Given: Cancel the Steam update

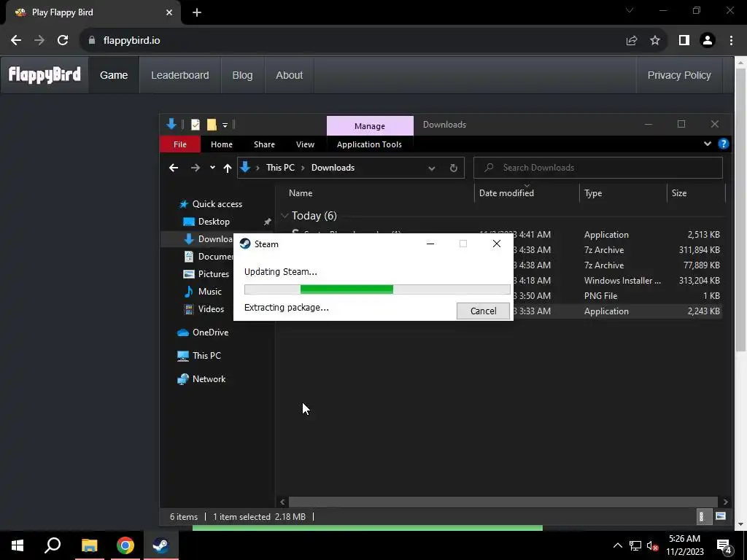Looking at the screenshot, I should 483,311.
